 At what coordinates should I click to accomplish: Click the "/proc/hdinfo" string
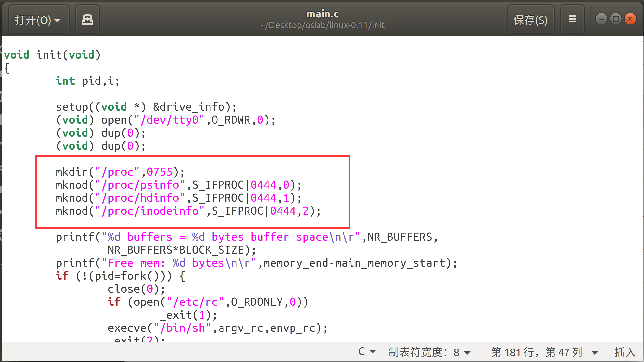140,198
